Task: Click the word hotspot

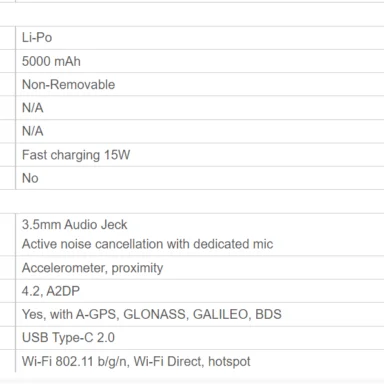Action: tap(229, 361)
